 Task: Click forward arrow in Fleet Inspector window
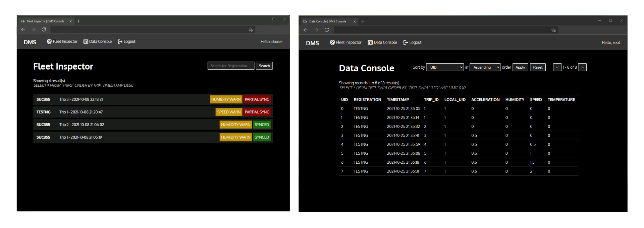pyautogui.click(x=34, y=29)
